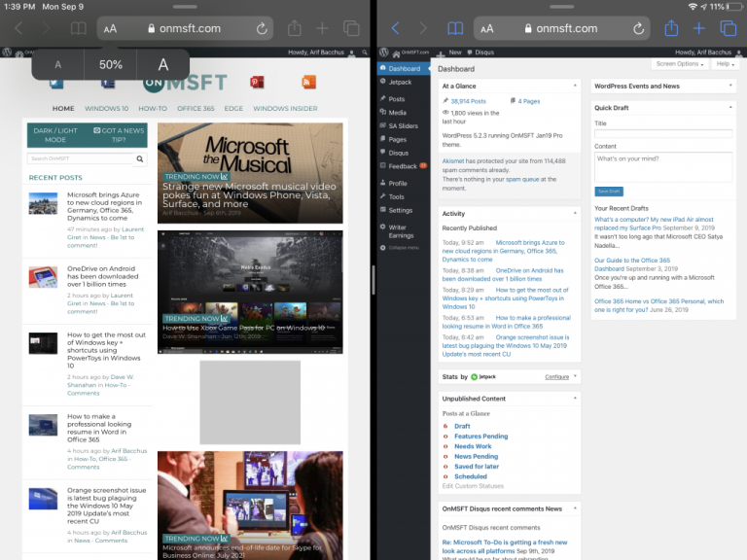This screenshot has height=560, width=747.
Task: Open Dashboard in WordPress sidebar
Action: [x=404, y=69]
